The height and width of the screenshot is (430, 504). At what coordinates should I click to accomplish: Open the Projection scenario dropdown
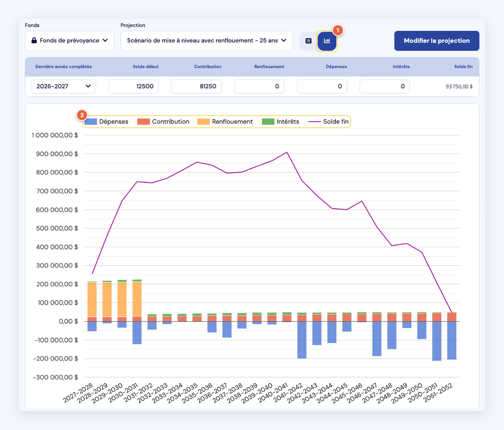coord(207,41)
